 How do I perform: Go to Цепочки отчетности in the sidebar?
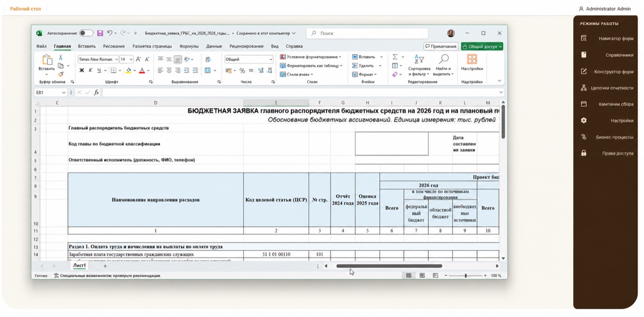(606, 88)
